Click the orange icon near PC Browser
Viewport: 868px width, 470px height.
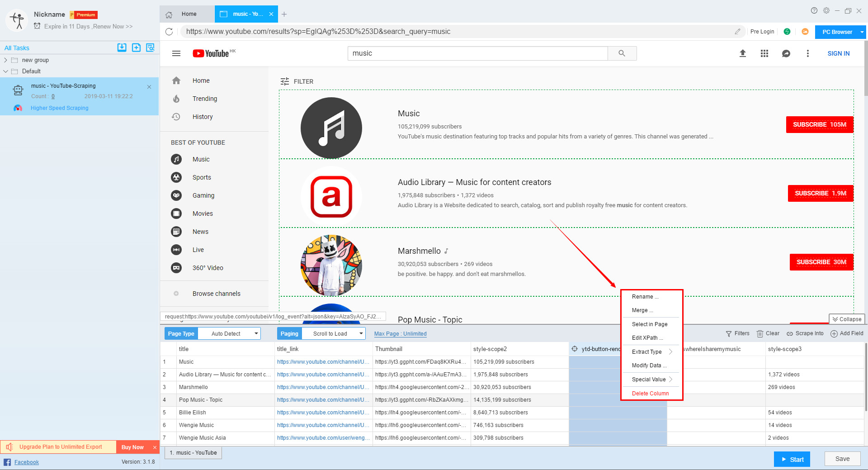(805, 32)
